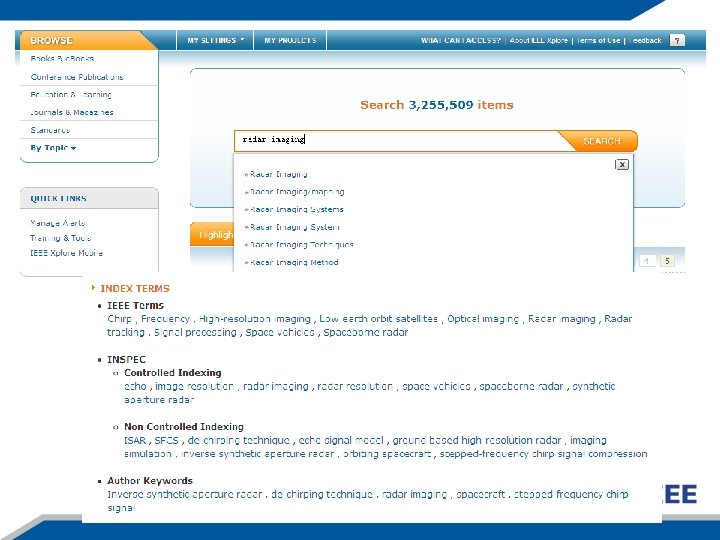Choose the Radar Imaging Method suggestion
Viewport: 720px width, 540px height.
click(x=294, y=262)
